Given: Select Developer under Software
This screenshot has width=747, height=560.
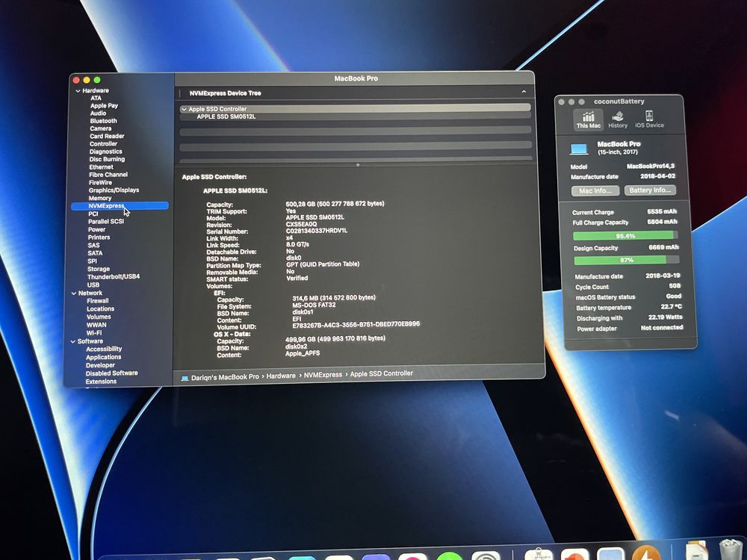Looking at the screenshot, I should [100, 365].
